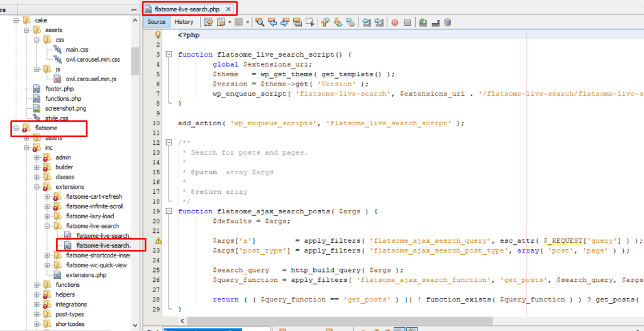This screenshot has width=644, height=331.
Task: Click the Find Selection magnifier icon
Action: [260, 22]
